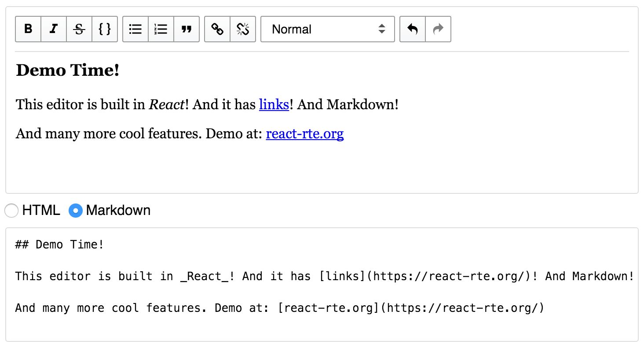Viewport: 644px width, 348px height.
Task: Toggle code block formatting
Action: [104, 29]
